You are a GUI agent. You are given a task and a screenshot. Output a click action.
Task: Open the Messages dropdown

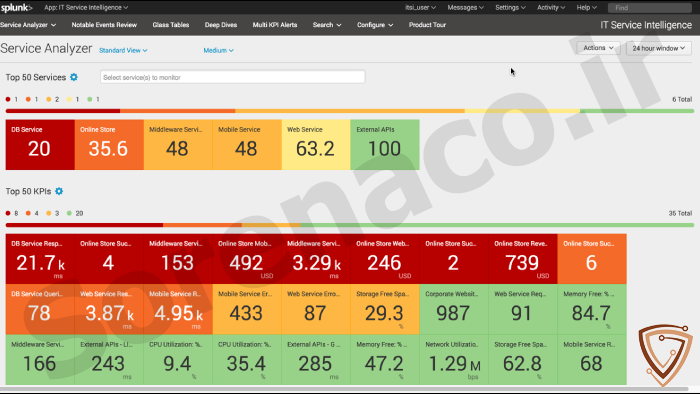(465, 8)
